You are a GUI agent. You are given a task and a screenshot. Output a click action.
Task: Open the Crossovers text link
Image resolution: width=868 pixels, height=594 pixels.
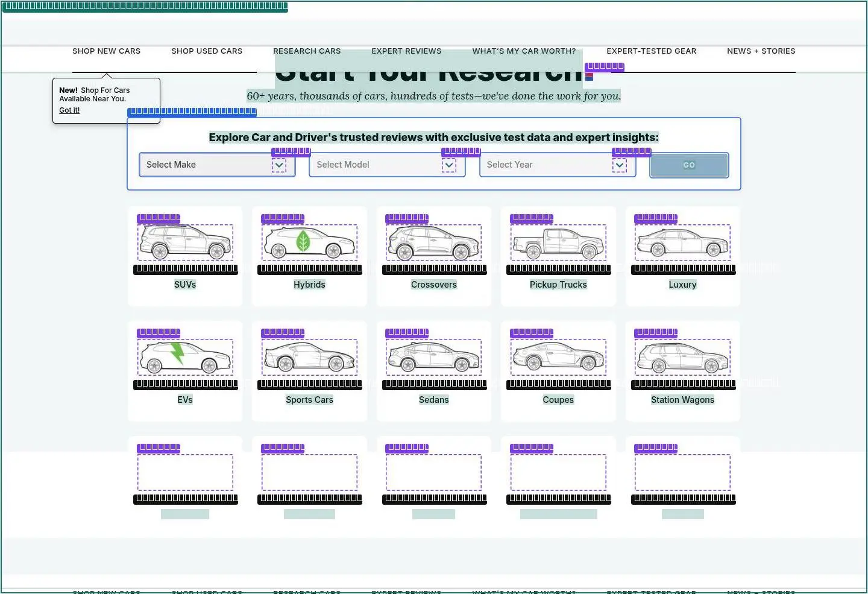coord(434,285)
